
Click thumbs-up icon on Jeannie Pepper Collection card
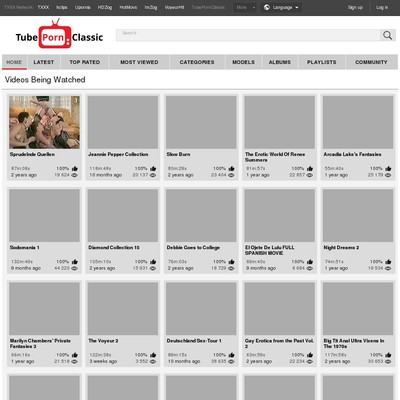[153, 169]
